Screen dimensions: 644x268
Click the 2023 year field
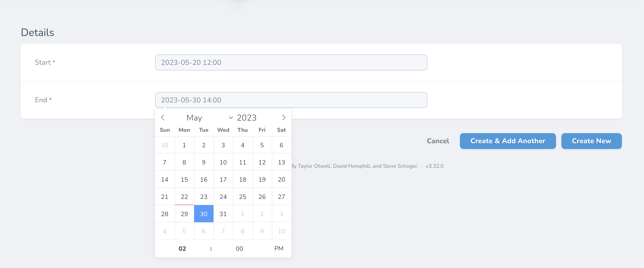(x=246, y=118)
